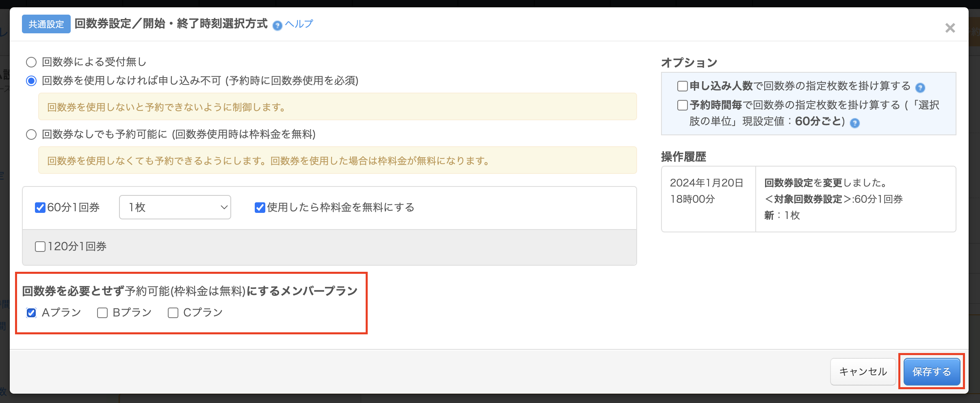980x403 pixels.
Task: Open the 1枚 ticket count dropdown
Action: (175, 207)
